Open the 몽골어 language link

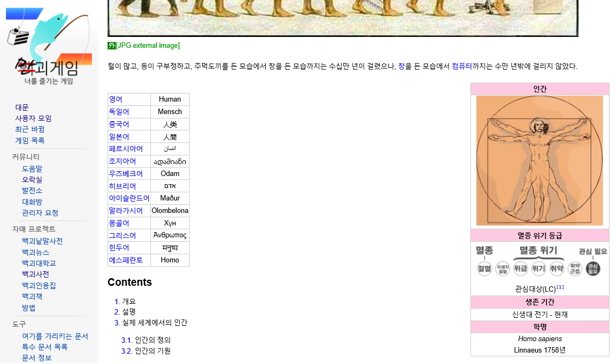(x=119, y=223)
